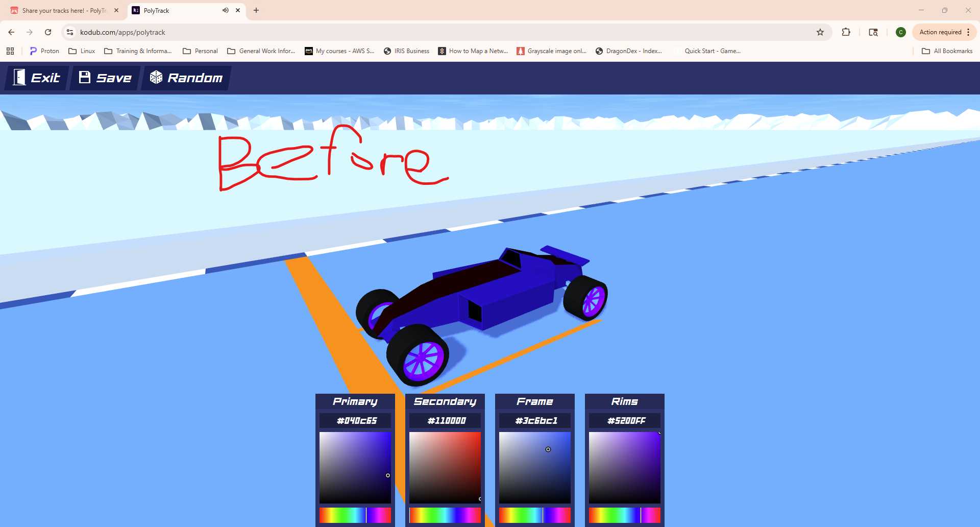Switch to 'Share your tracks here!' tab
Screen dimensions: 980x527
64,10
